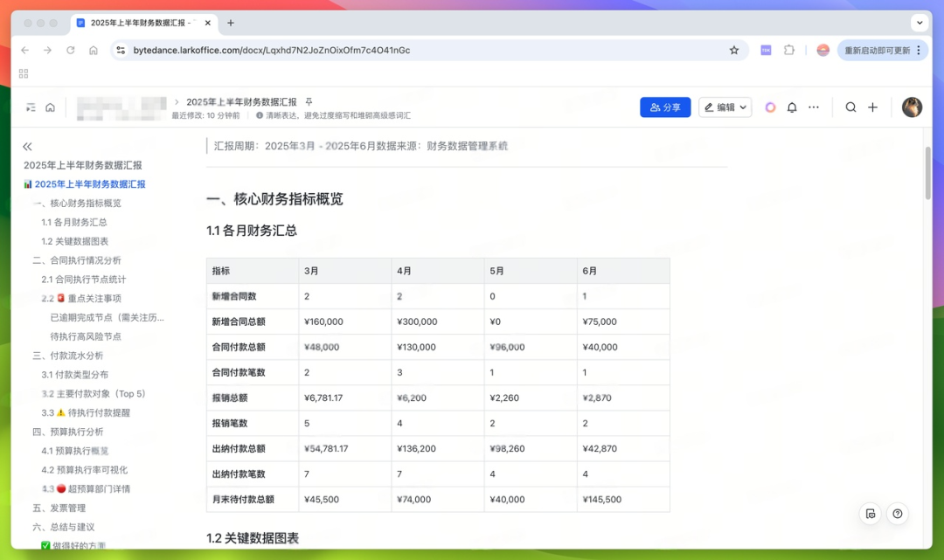Click the home icon in Lark header
The image size is (944, 560).
coord(51,107)
